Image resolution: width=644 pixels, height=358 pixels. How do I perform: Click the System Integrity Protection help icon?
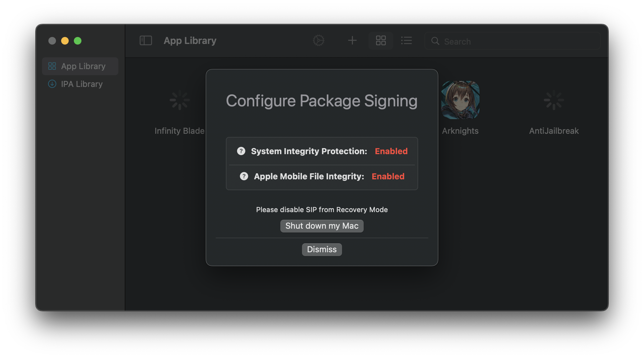coord(241,151)
